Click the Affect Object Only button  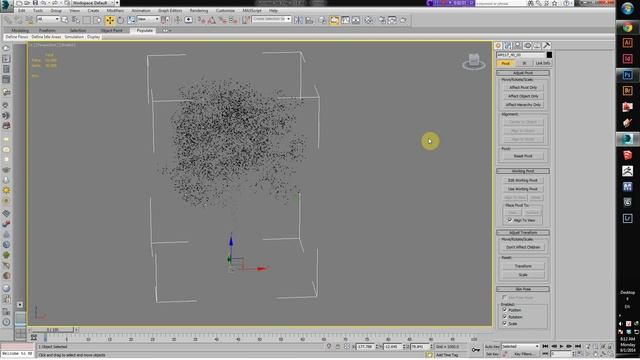(523, 96)
